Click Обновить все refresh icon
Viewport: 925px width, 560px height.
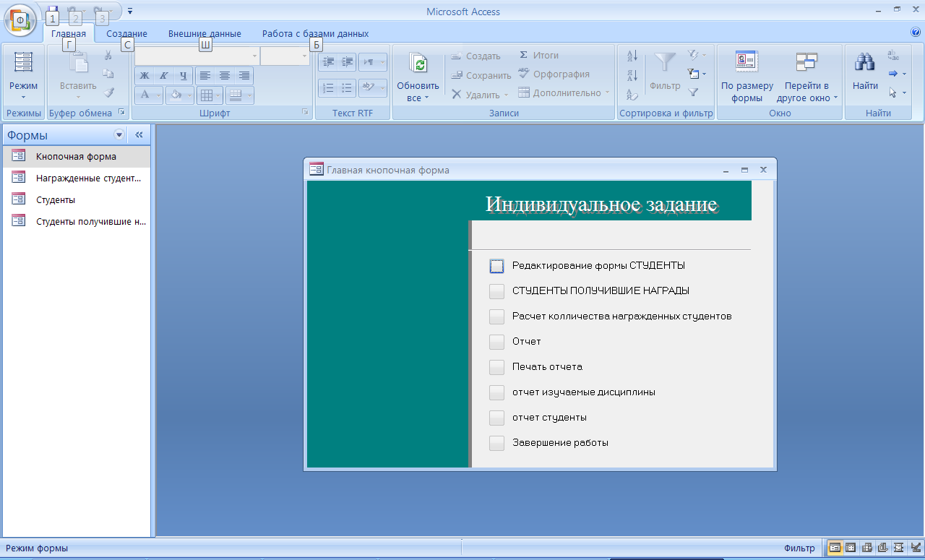(418, 64)
